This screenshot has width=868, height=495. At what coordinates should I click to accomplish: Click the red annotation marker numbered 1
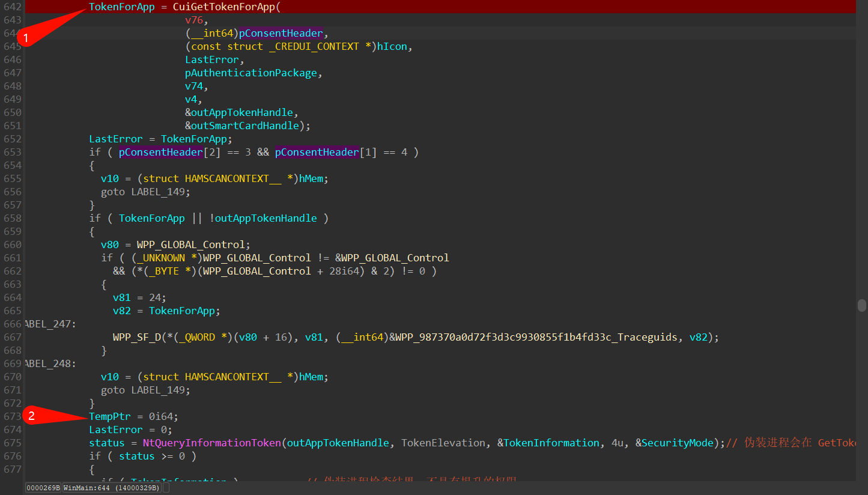tap(25, 37)
